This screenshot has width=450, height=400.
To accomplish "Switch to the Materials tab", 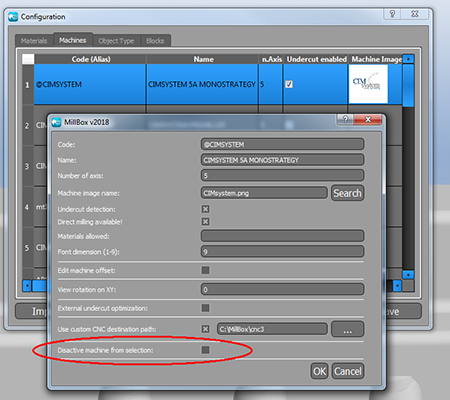I will point(34,41).
